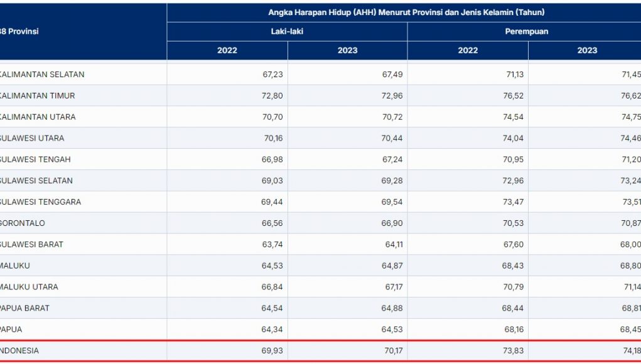Click Sulawesi Tenggara's 2022 female value 73,47
Screen dimensions: 641x364
(x=512, y=201)
